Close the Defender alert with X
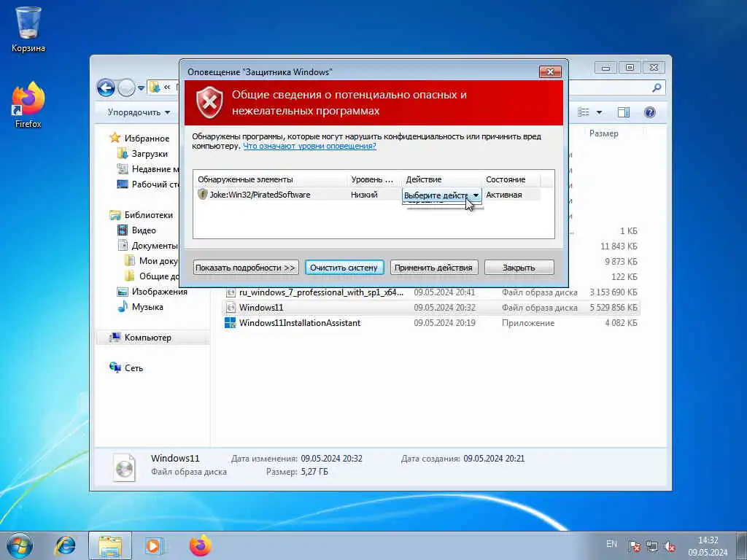747x560 pixels. (x=550, y=72)
